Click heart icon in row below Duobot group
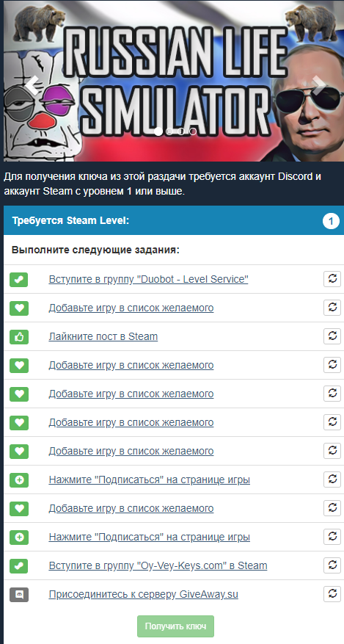The width and height of the screenshot is (344, 644). [x=19, y=308]
